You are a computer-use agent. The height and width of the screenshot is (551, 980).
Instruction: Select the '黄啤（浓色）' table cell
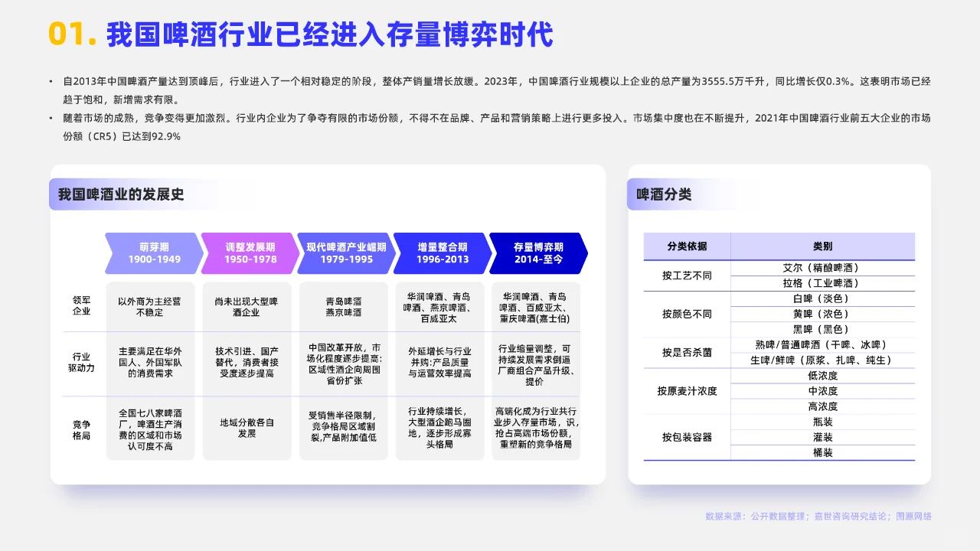(x=822, y=314)
